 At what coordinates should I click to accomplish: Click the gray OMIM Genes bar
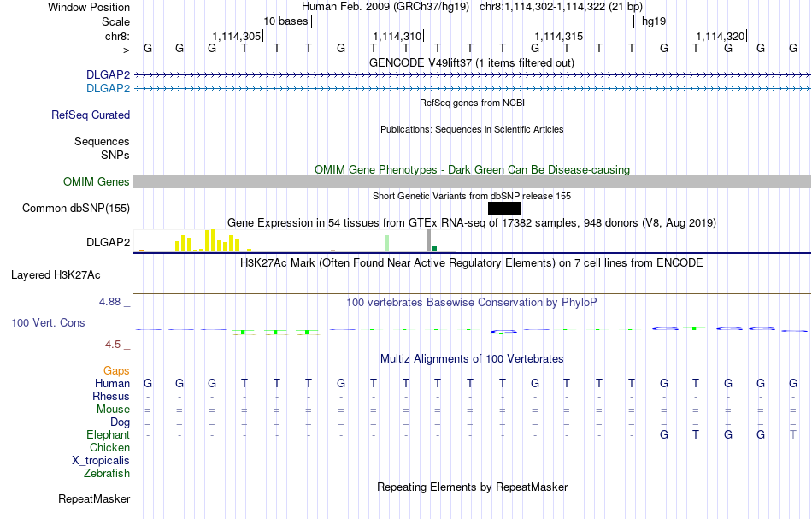tap(473, 182)
